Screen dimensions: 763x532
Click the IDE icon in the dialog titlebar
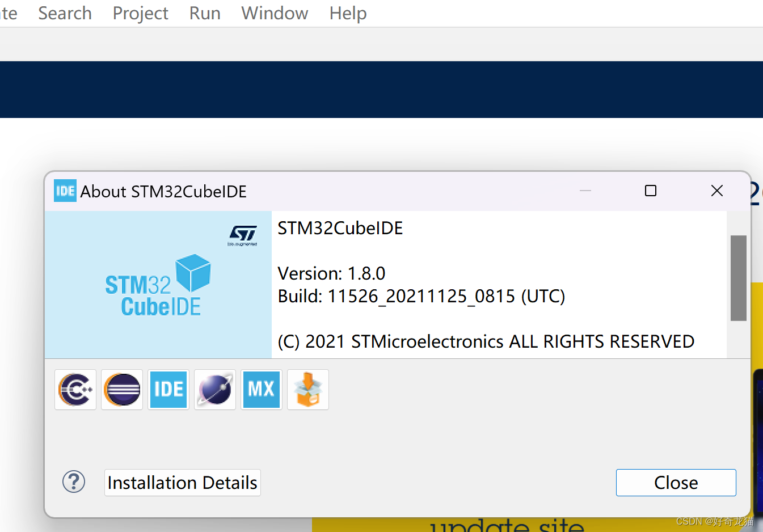(65, 191)
